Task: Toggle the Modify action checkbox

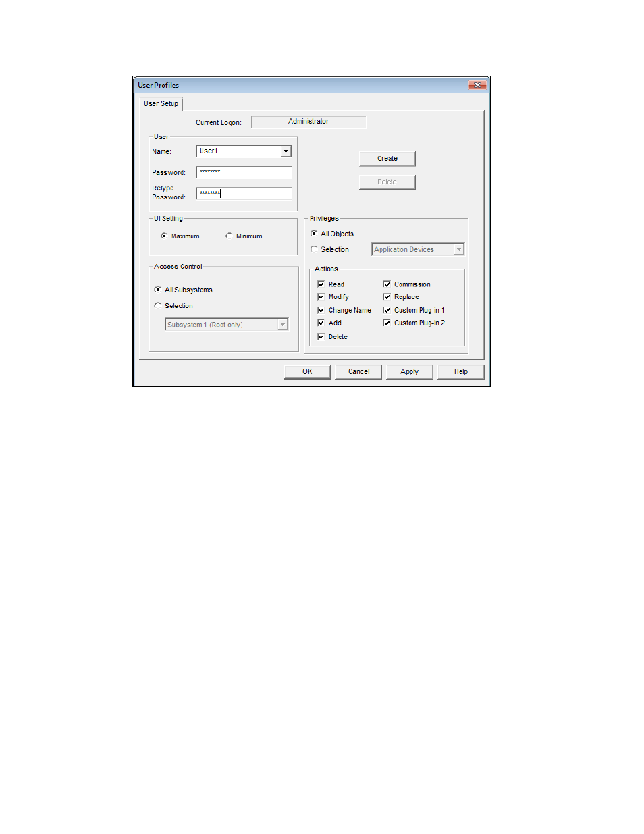Action: 321,297
